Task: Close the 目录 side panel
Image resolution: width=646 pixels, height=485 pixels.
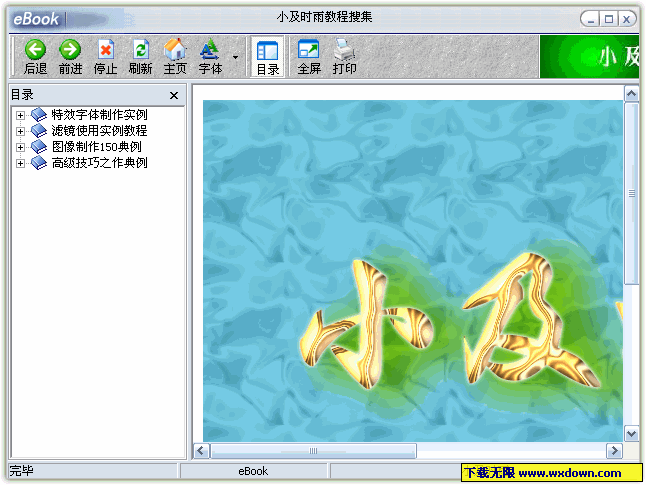Action: click(x=174, y=96)
